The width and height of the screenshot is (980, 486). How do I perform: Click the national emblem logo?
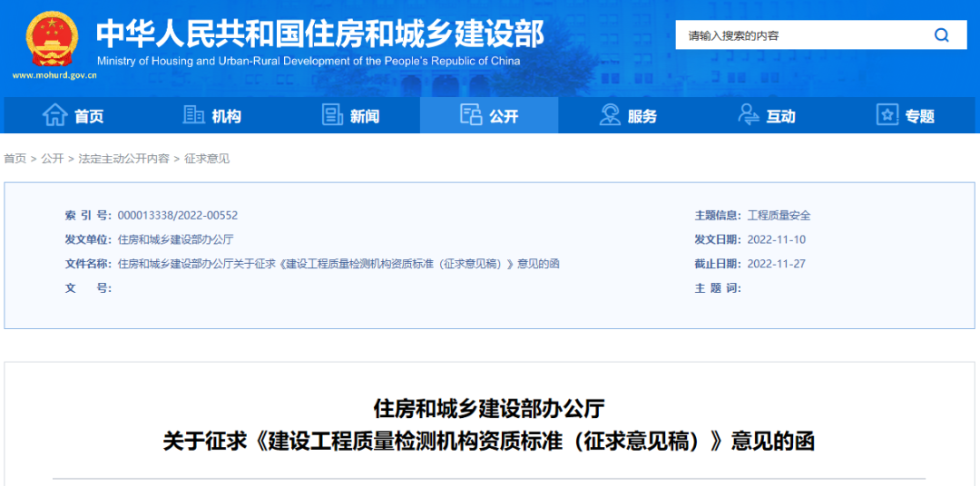(53, 38)
